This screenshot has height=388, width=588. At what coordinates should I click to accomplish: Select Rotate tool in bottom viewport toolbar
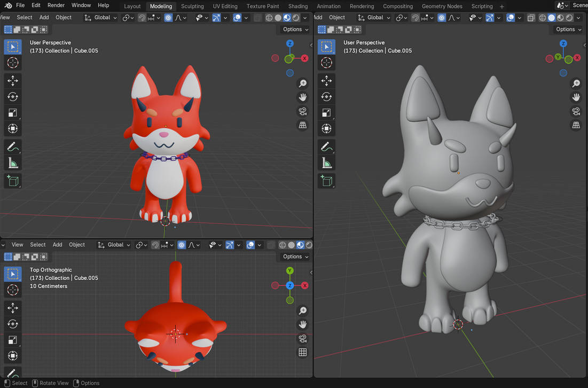13,324
